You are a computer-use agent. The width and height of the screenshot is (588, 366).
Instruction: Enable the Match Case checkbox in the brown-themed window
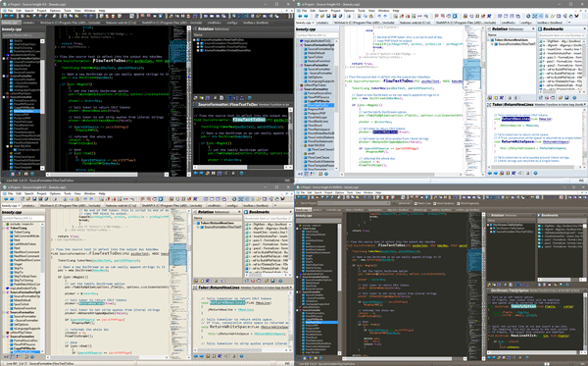416,203
